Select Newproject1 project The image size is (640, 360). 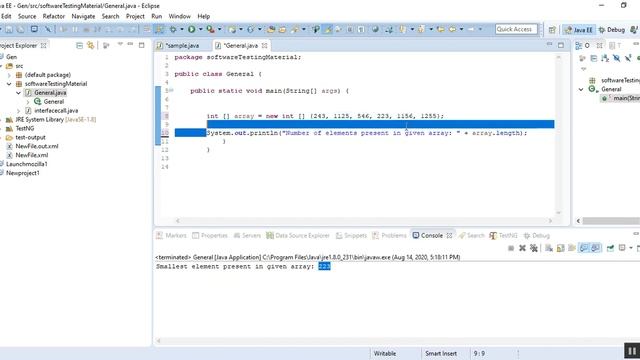(x=23, y=173)
